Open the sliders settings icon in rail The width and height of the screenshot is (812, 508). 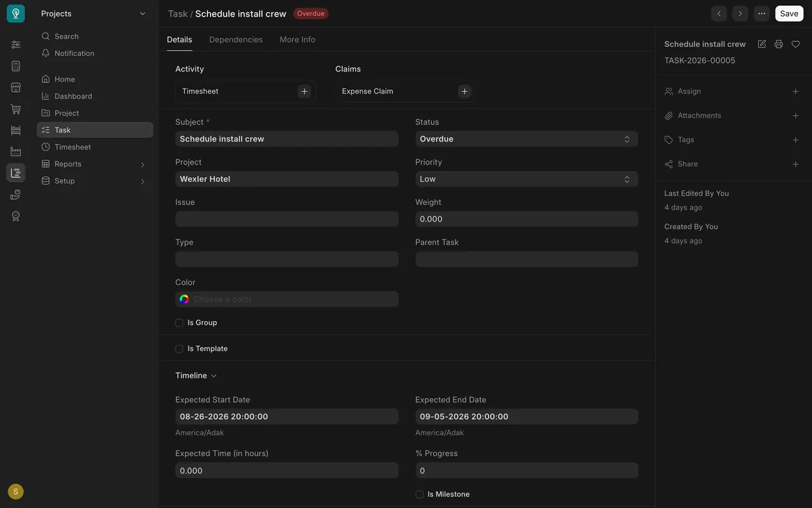coord(16,44)
